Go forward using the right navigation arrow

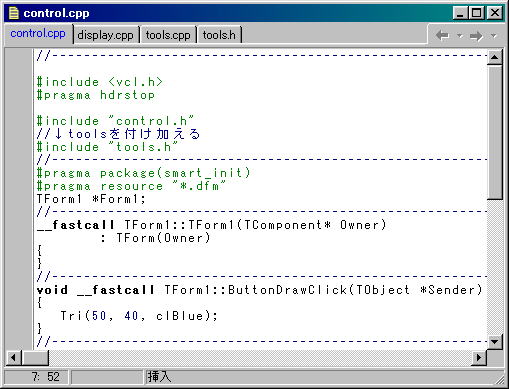pyautogui.click(x=476, y=36)
